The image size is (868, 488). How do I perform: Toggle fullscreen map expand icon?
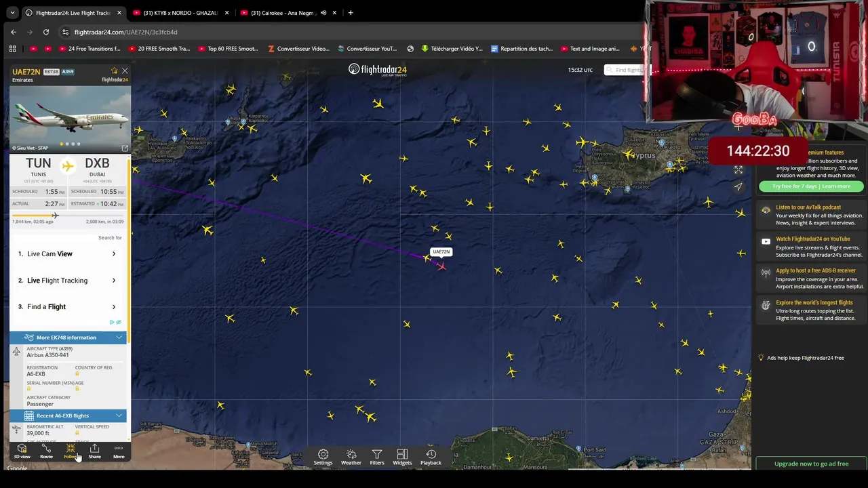pyautogui.click(x=738, y=169)
